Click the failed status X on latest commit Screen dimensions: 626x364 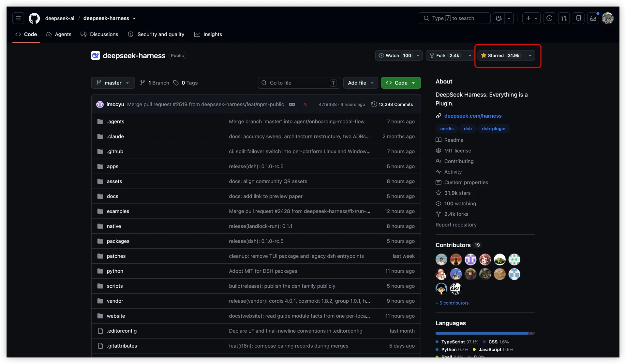pyautogui.click(x=305, y=104)
